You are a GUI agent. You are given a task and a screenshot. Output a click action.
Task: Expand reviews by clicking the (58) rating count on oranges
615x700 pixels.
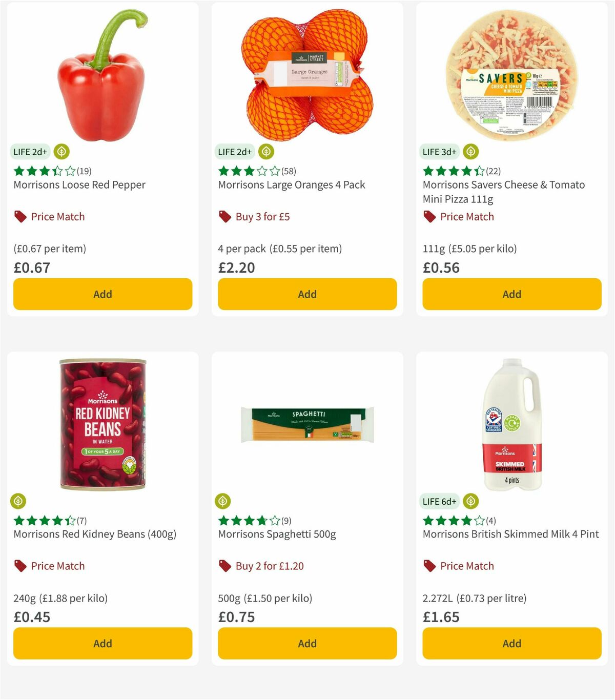tap(291, 171)
